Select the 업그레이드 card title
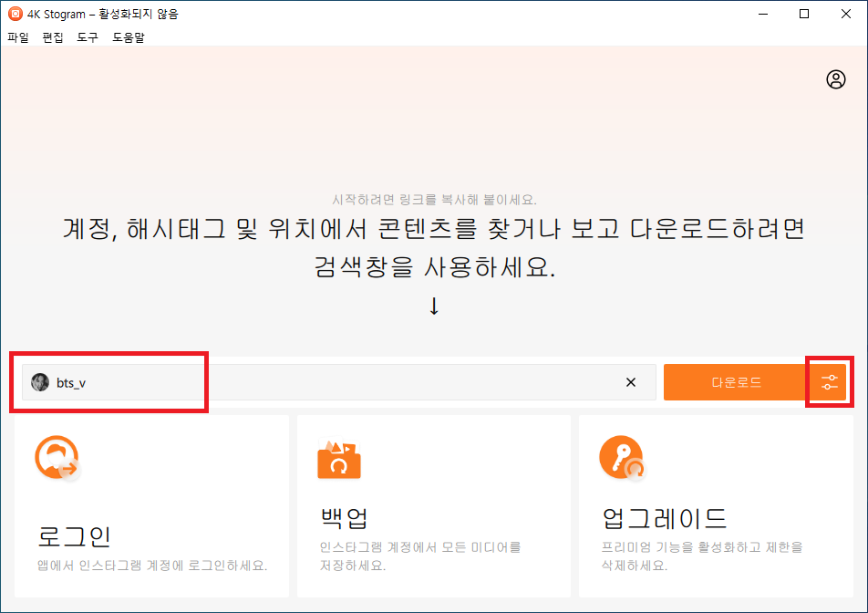Image resolution: width=868 pixels, height=613 pixels. coord(665,518)
